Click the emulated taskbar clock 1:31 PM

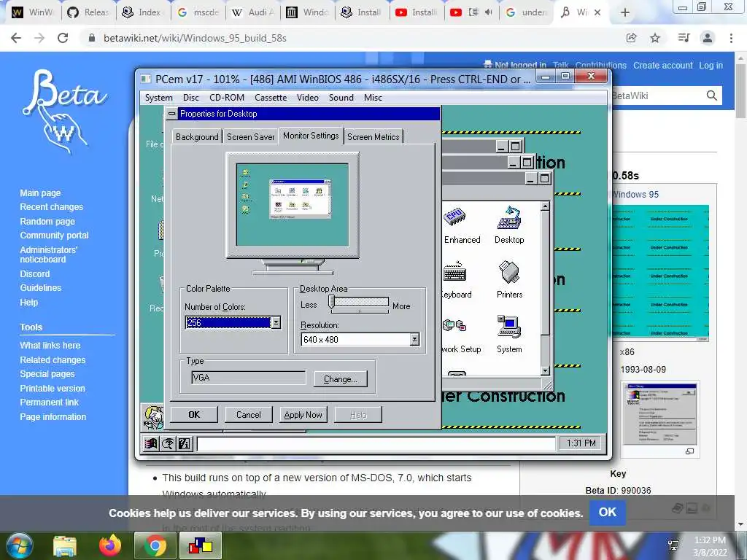(581, 443)
